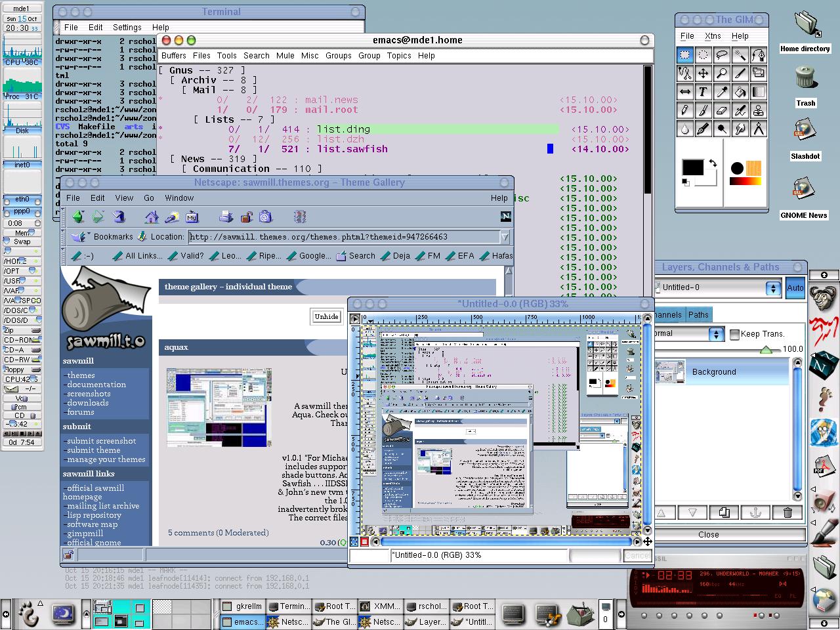Select the Color Picker eyedropper tool

click(721, 92)
